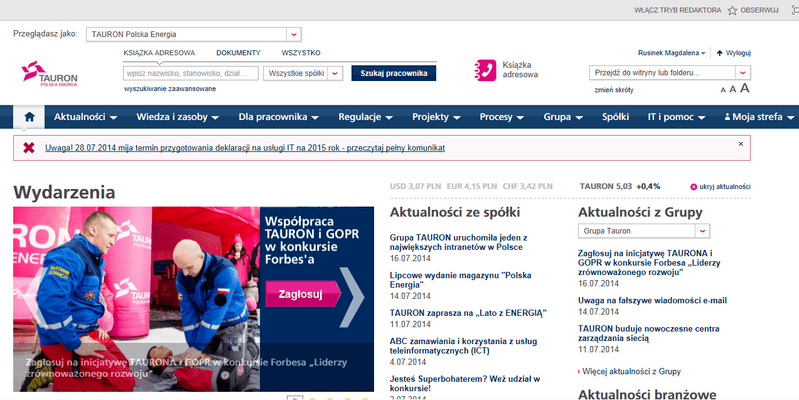Open the IT declaration deadline alert link
The height and width of the screenshot is (400, 799).
tap(245, 148)
